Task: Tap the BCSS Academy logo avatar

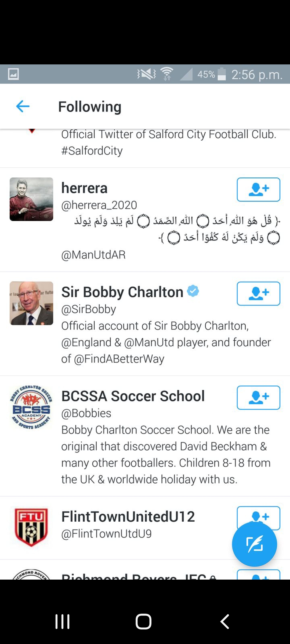Action: [31, 407]
